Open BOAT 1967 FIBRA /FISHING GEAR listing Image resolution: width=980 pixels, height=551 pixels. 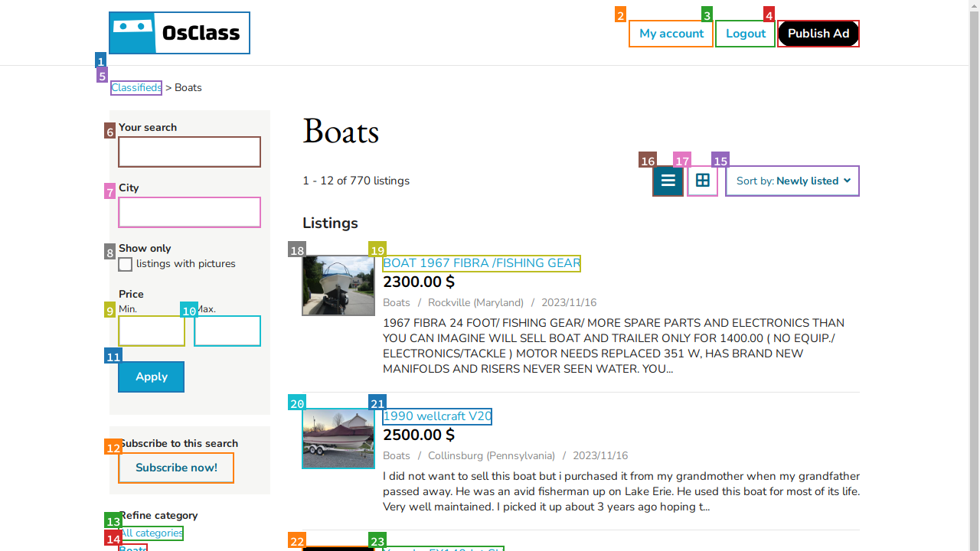pyautogui.click(x=481, y=263)
